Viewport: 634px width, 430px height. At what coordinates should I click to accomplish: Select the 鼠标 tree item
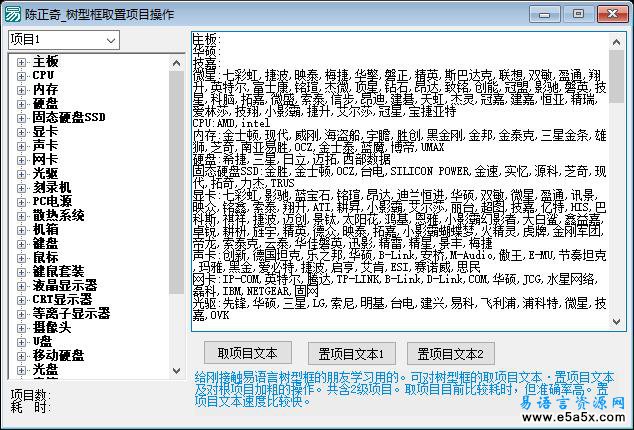point(45,258)
